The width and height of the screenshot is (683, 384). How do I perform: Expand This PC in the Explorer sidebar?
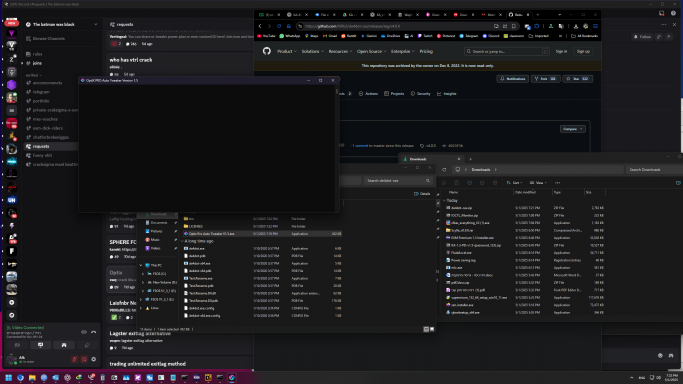click(x=141, y=265)
